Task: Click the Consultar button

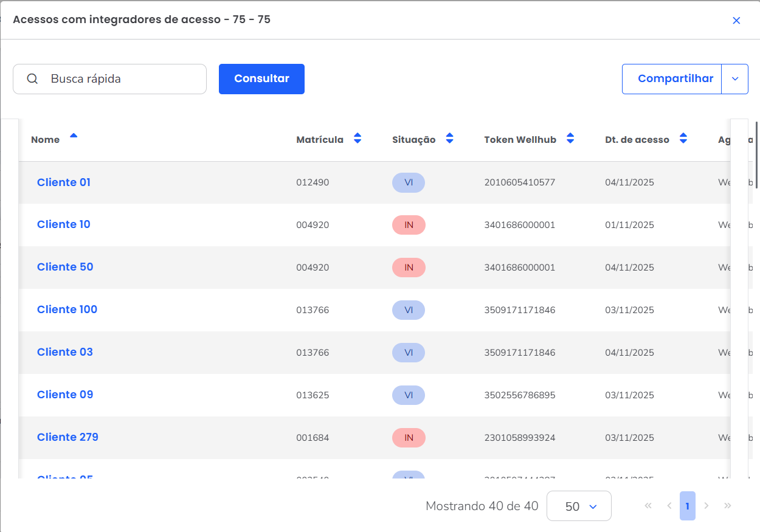Action: pos(261,79)
